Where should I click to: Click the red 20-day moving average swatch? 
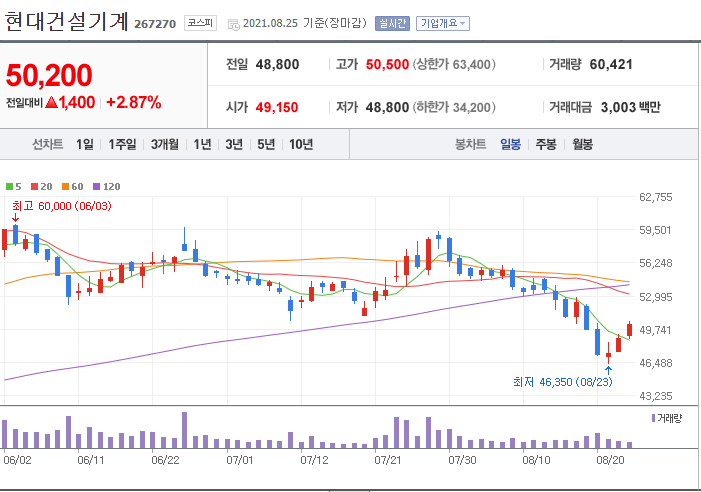pos(34,186)
